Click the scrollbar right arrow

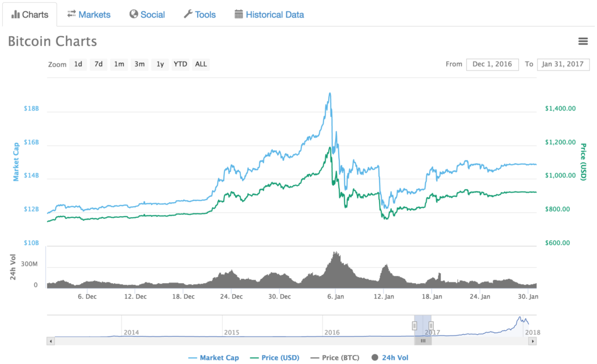[x=533, y=341]
